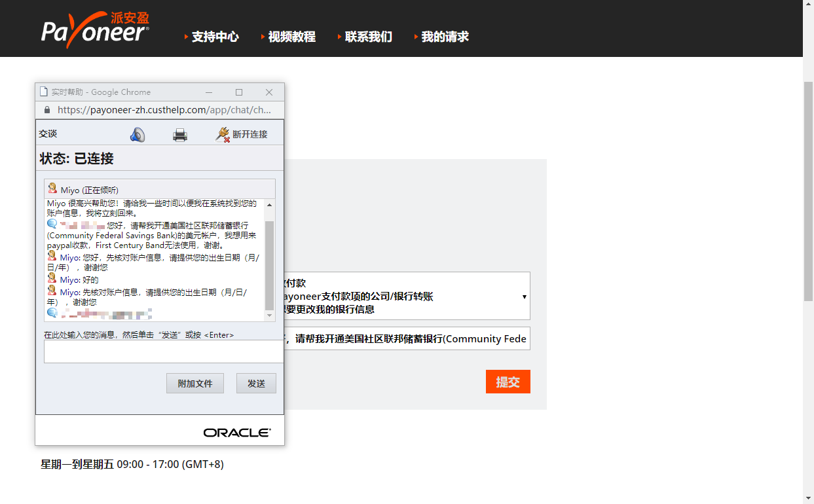Close the 实时帮助 chat popup window

point(269,92)
